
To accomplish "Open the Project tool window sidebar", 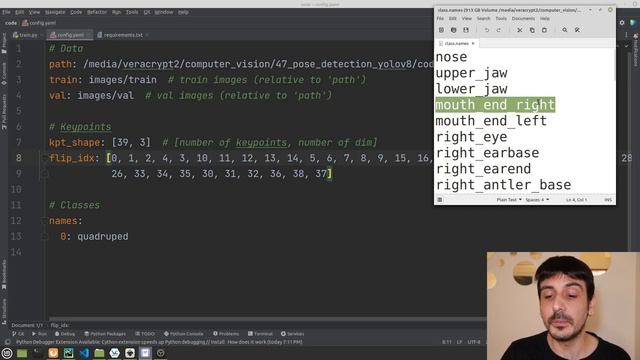I will click(4, 43).
